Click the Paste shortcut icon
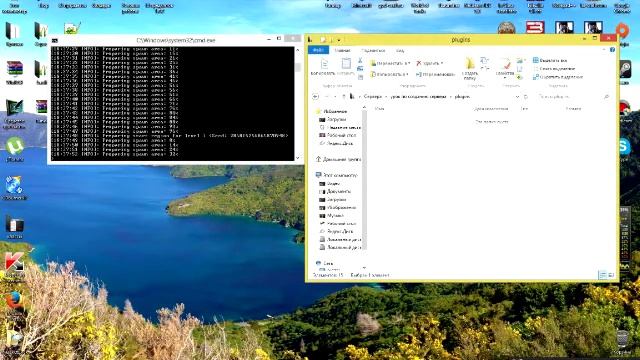640x360 pixels. point(360,77)
